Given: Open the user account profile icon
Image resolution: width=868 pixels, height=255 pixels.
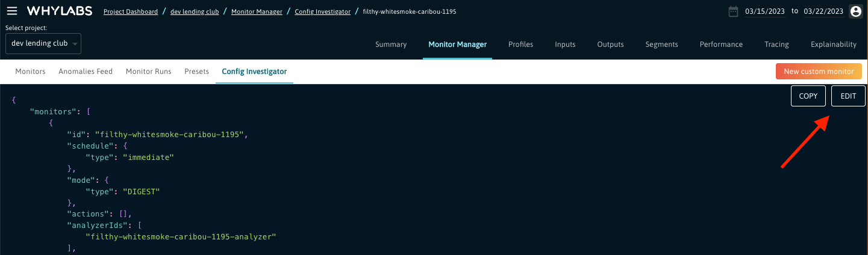Looking at the screenshot, I should click(855, 11).
